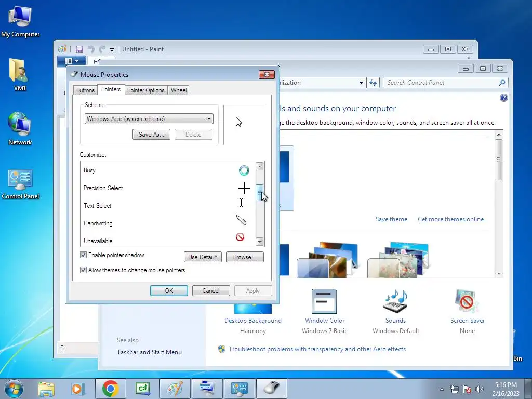Click Save icon in Paint title bar
The width and height of the screenshot is (532, 399).
click(x=79, y=49)
